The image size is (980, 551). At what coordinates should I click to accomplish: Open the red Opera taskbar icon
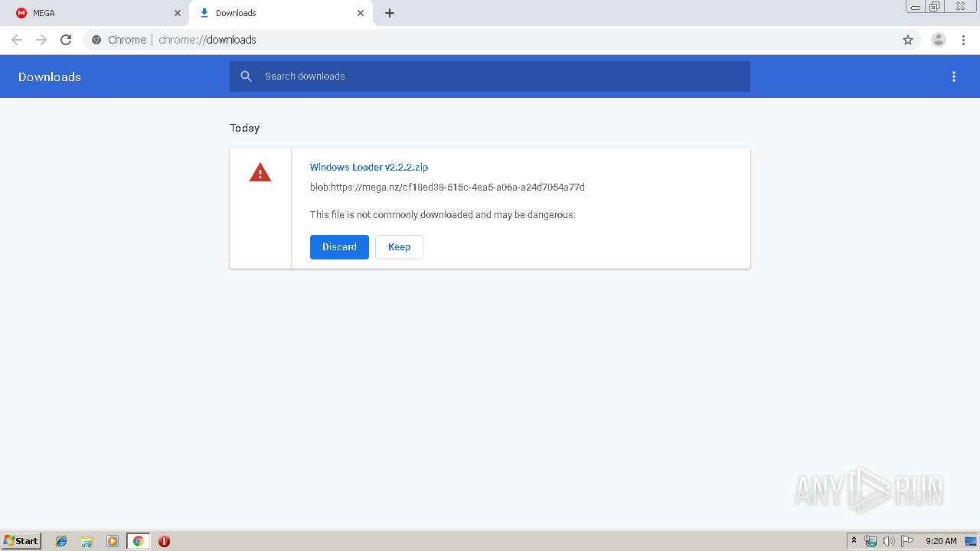click(164, 541)
